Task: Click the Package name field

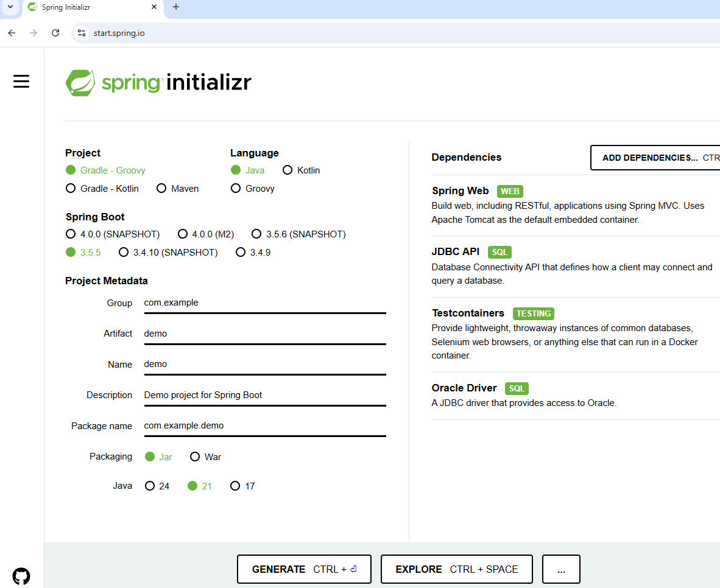Action: (265, 426)
